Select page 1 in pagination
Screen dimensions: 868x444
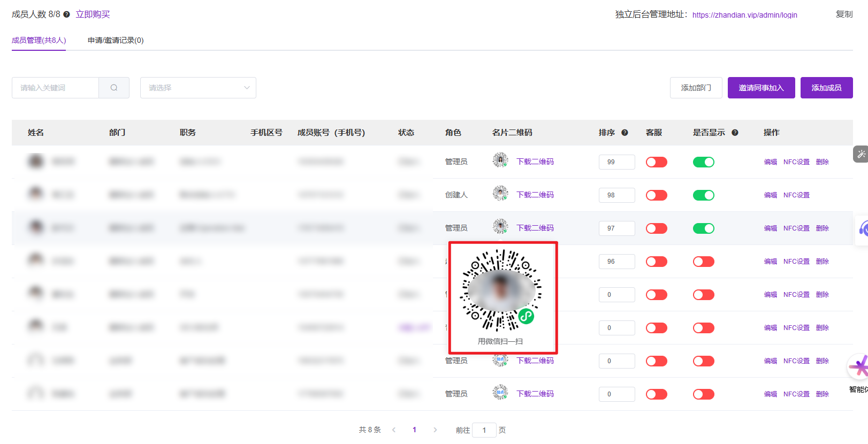tap(414, 430)
